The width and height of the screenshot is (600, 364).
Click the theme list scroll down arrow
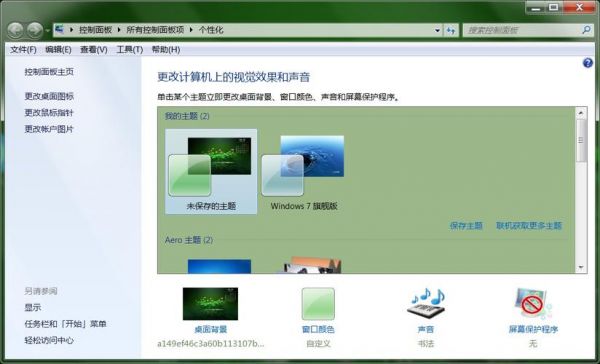(x=581, y=268)
